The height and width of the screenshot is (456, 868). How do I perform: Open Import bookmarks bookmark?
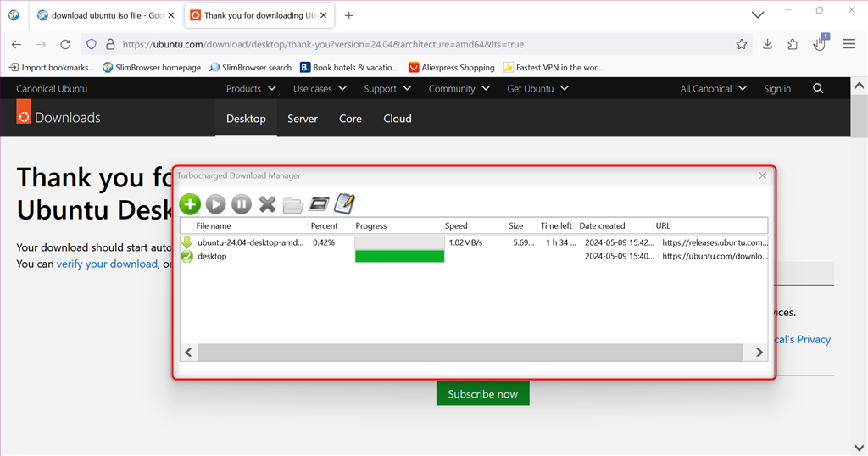pyautogui.click(x=52, y=68)
